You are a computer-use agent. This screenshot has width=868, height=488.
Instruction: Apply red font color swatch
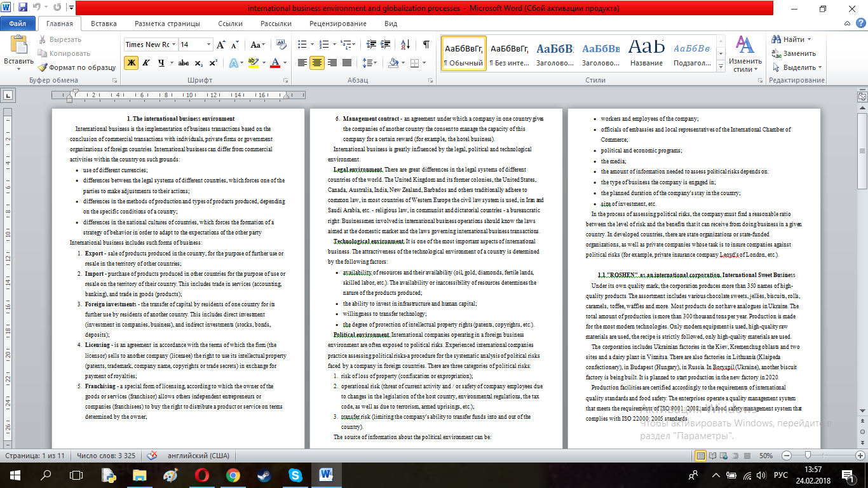tap(275, 62)
